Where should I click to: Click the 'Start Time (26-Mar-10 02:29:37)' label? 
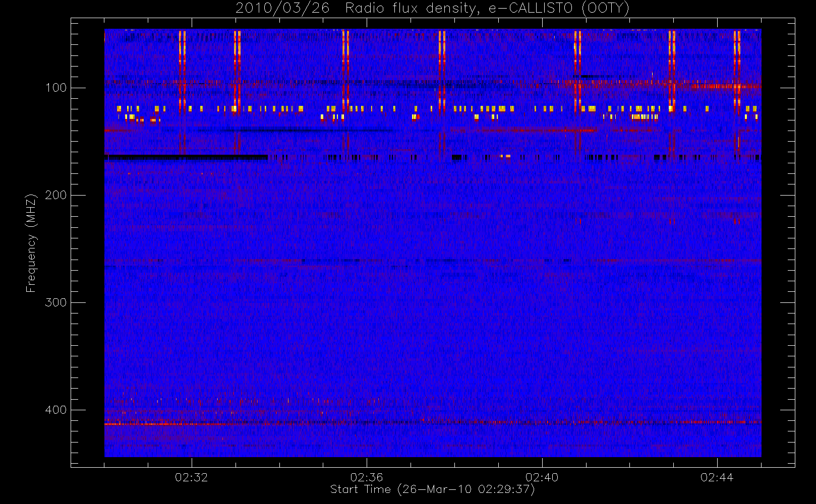432,489
